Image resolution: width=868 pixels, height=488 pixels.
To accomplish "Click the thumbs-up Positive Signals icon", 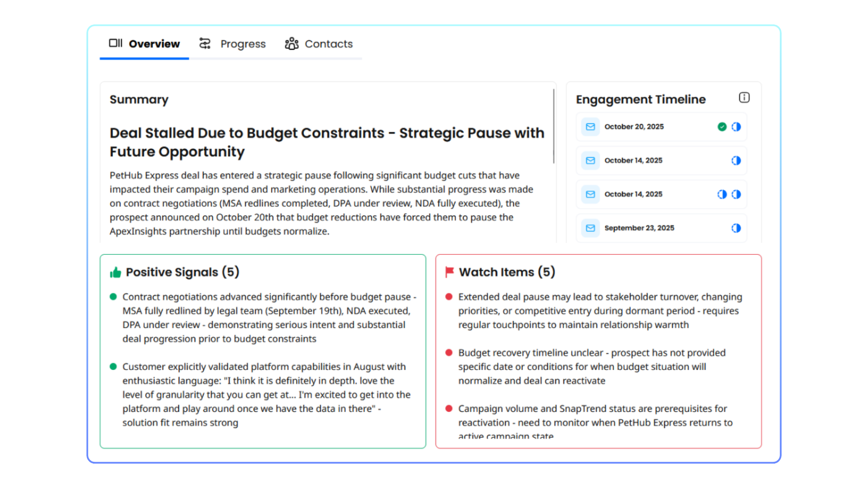I will click(116, 272).
